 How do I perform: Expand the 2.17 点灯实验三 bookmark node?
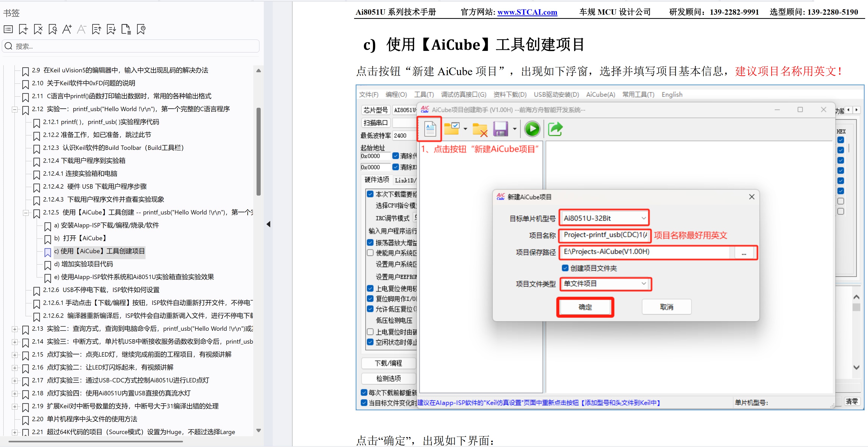click(x=14, y=381)
